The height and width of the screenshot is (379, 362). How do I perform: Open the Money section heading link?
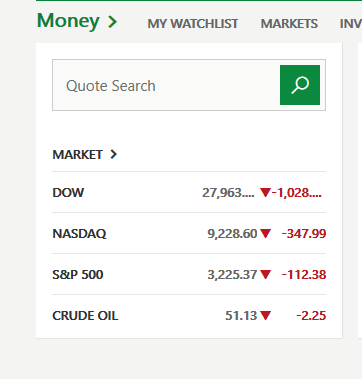68,21
